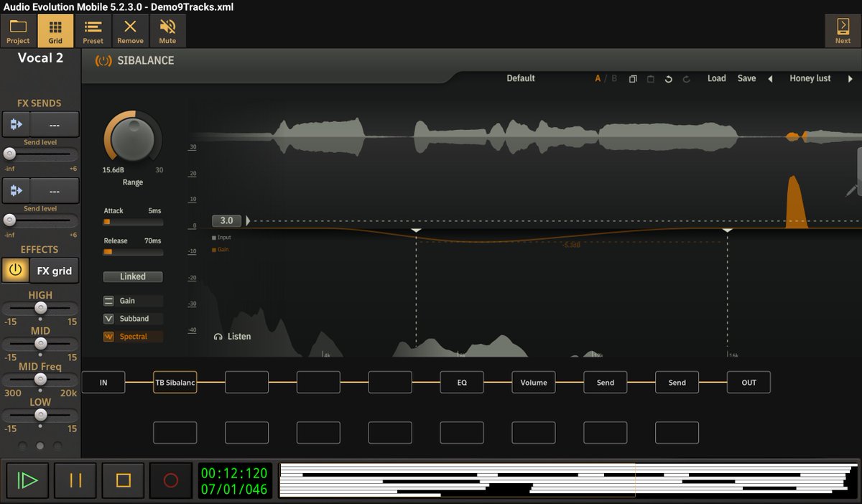Open the FX grid
Image resolution: width=862 pixels, height=504 pixels.
pyautogui.click(x=55, y=271)
